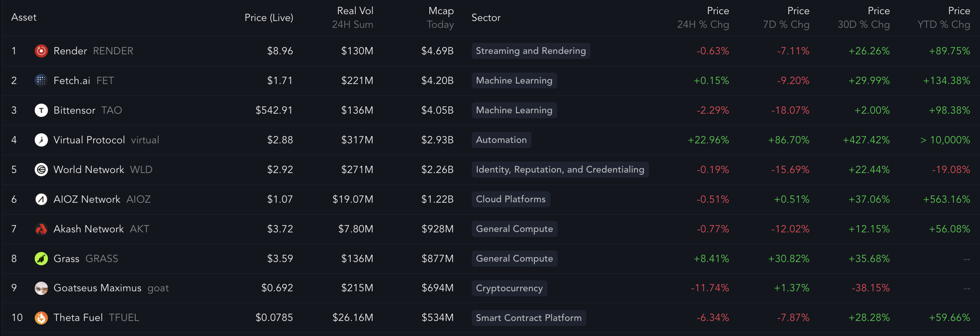Select the AIOZ Network logo
Viewport: 980px width, 336px height.
pos(41,199)
